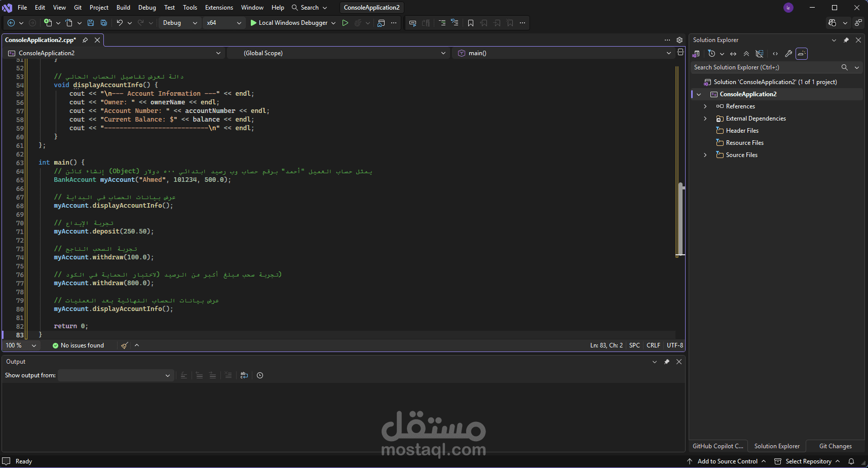Expand the References node
Screen dimensions: 868x468
[x=705, y=106]
